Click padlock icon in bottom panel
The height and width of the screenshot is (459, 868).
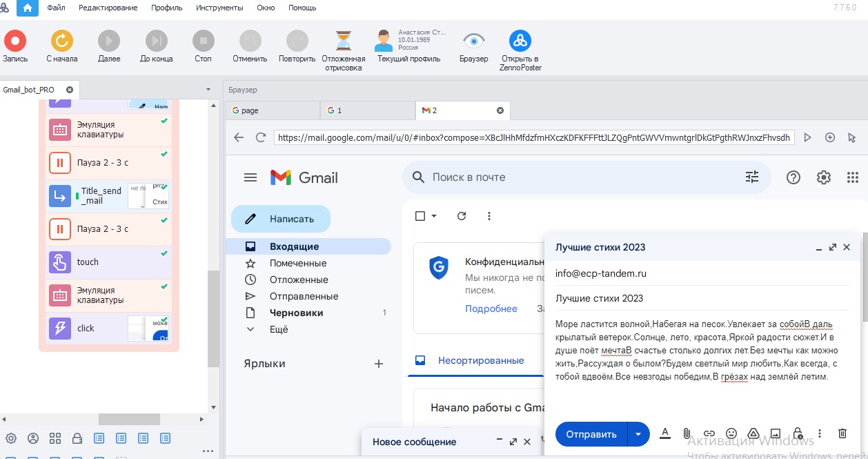[x=77, y=438]
